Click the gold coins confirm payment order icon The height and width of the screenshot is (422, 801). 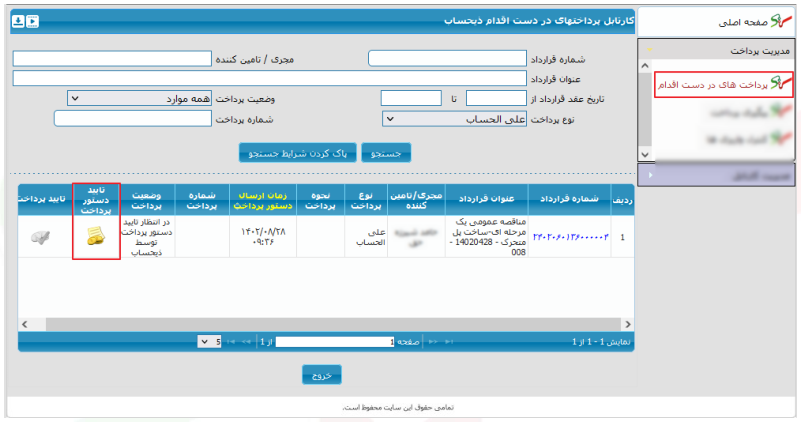point(96,236)
